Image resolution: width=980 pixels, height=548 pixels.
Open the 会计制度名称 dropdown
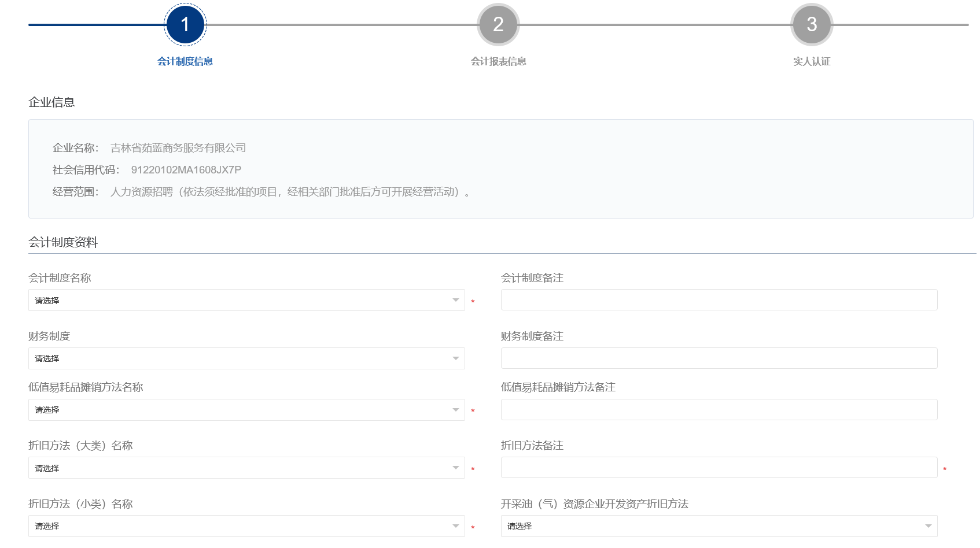pyautogui.click(x=246, y=300)
